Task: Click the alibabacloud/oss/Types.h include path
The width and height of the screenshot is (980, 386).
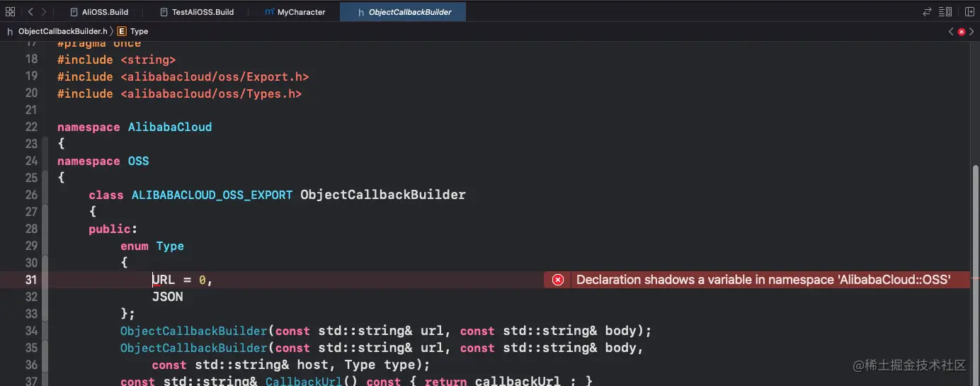Action: (211, 93)
